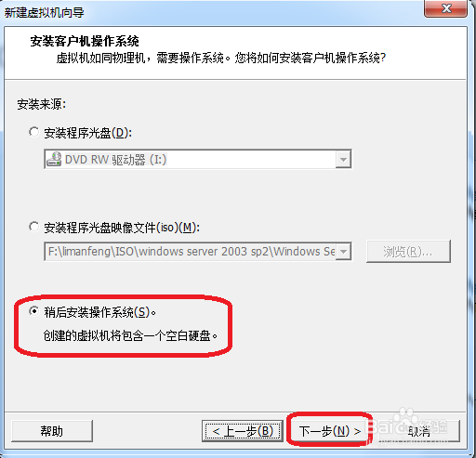Click the 安装程序光盘(D) label text
Viewport: 476px width, 458px height.
point(88,133)
